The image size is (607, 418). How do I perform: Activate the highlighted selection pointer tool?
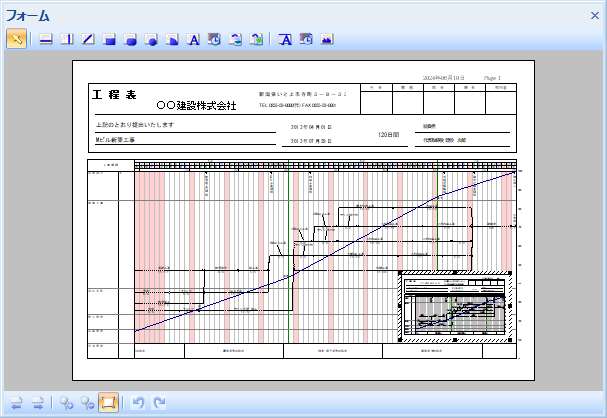click(16, 38)
